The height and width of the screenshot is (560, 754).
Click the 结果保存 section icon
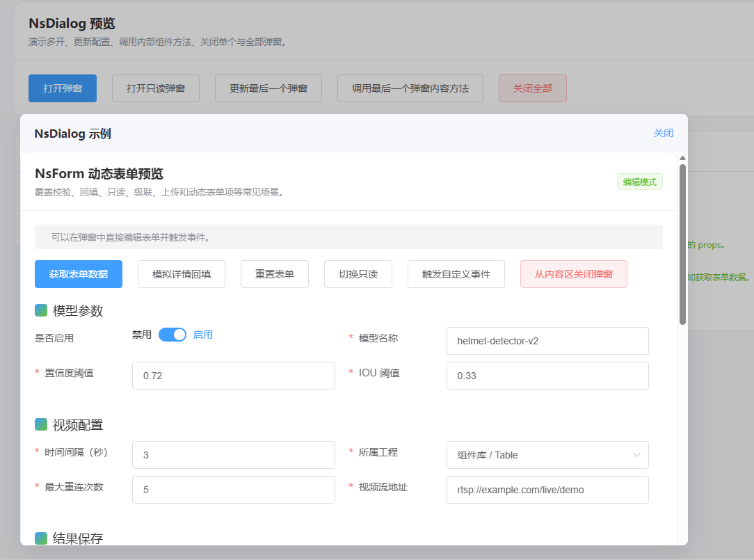[41, 538]
